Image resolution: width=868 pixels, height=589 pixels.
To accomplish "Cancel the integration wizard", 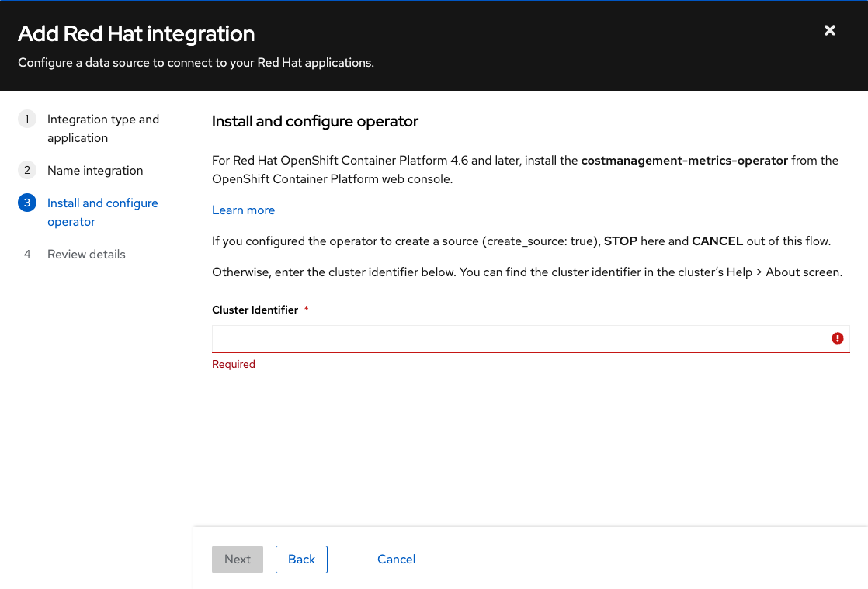I will point(397,560).
